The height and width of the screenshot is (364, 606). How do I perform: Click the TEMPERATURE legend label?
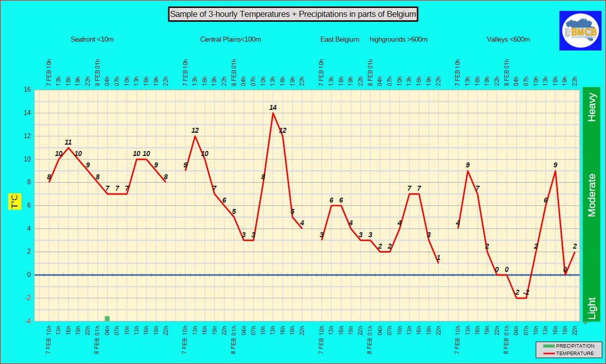pyautogui.click(x=574, y=353)
